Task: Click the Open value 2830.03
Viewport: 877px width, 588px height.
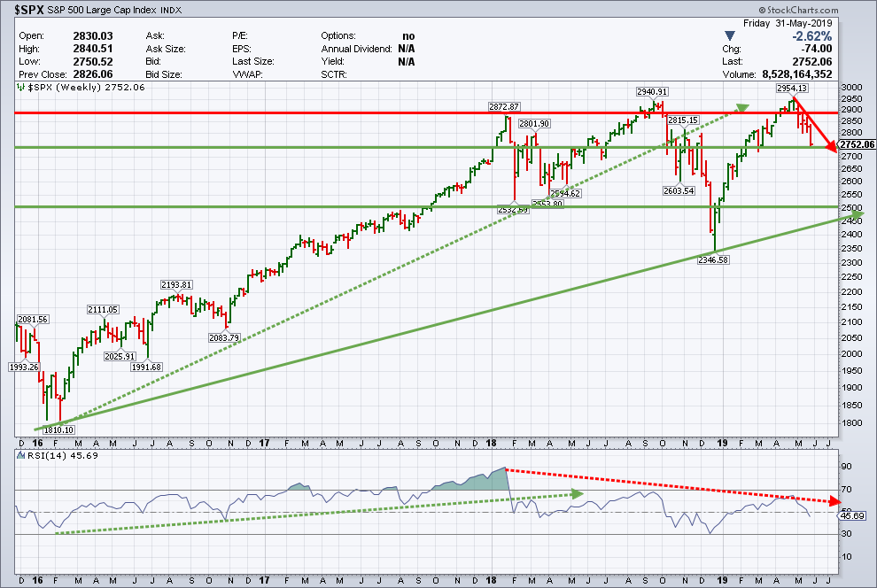Action: [x=93, y=35]
